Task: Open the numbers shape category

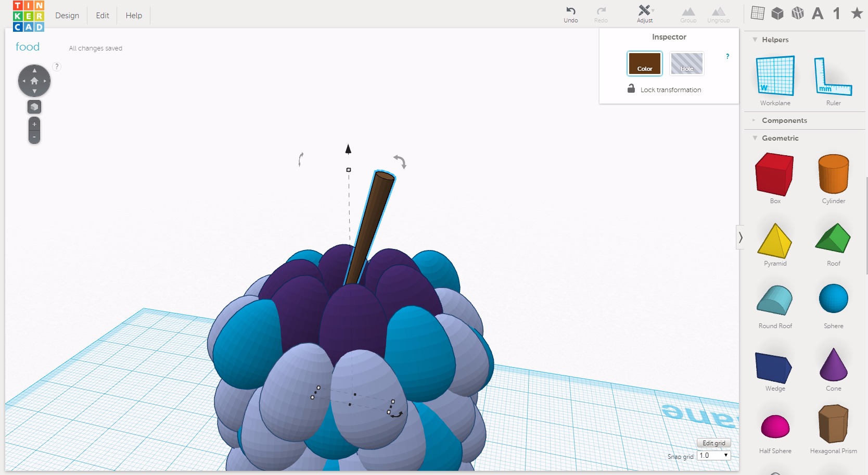Action: pos(837,13)
